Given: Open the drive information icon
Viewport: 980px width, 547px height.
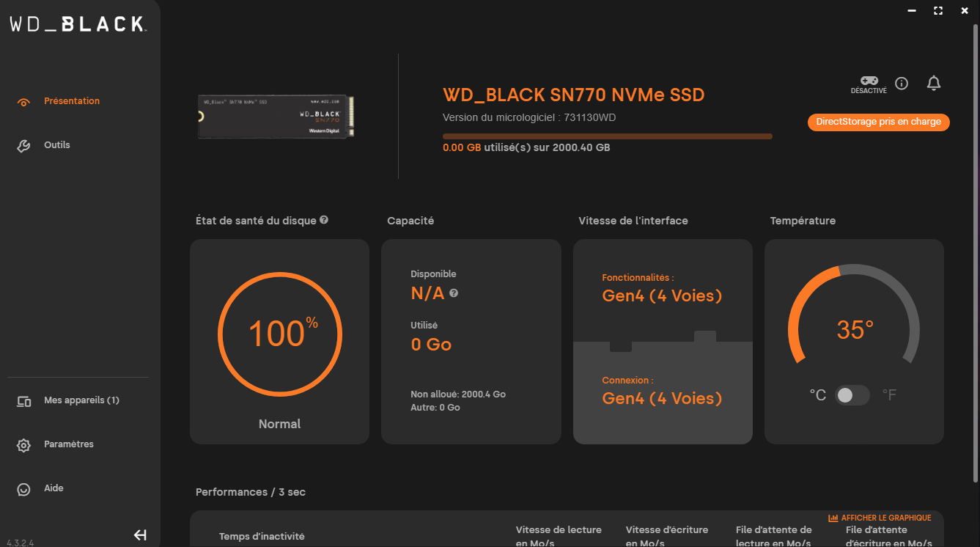Looking at the screenshot, I should click(902, 84).
